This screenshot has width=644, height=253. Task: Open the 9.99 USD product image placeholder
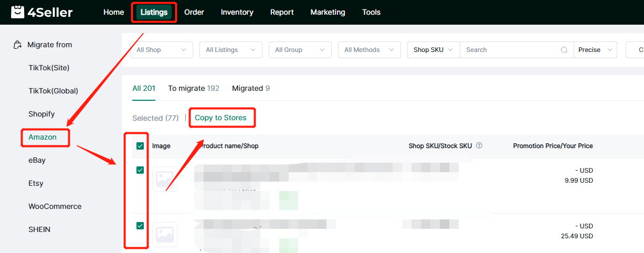164,179
